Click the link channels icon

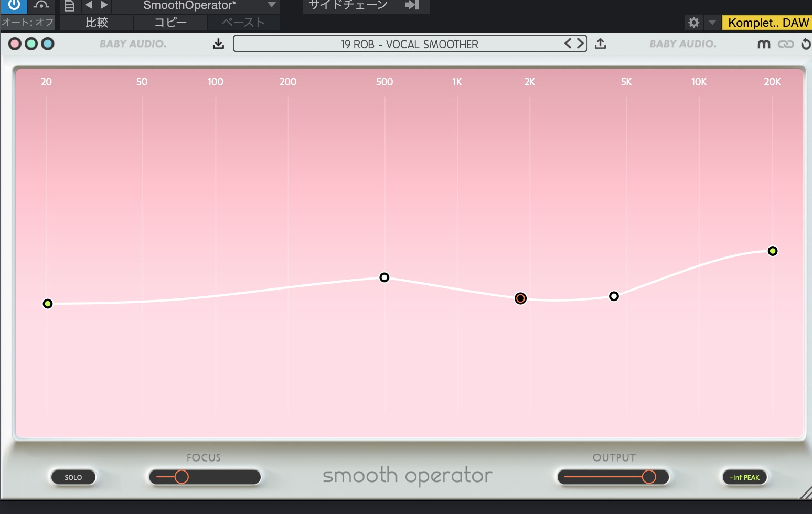tap(786, 44)
